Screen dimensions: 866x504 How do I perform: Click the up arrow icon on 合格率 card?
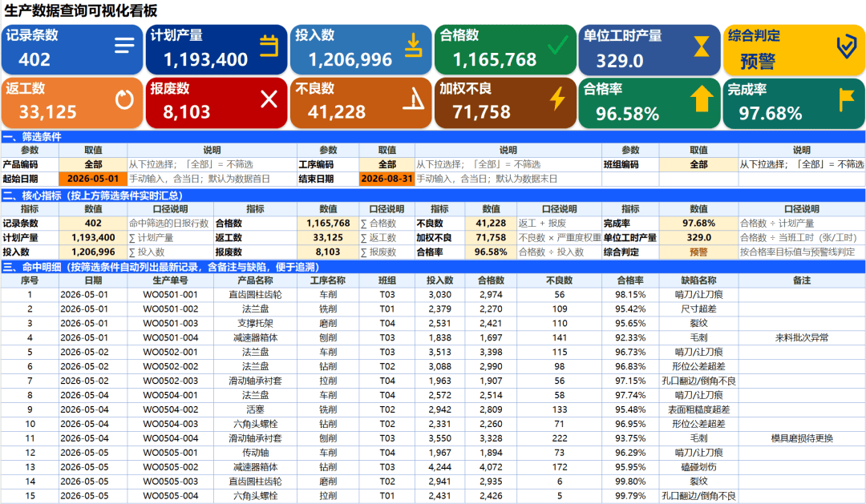point(702,99)
